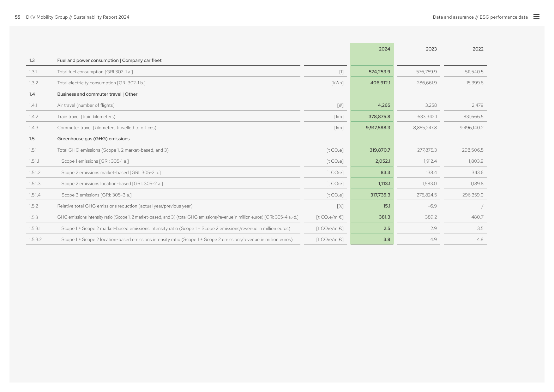
Task: Select the 2022 column header
Action: 478,49
